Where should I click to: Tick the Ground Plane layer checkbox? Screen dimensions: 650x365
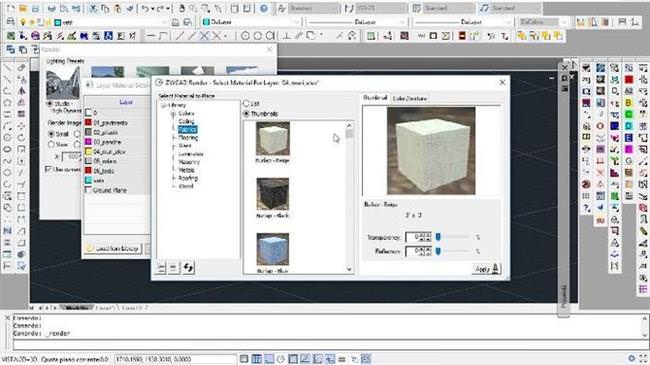(88, 190)
